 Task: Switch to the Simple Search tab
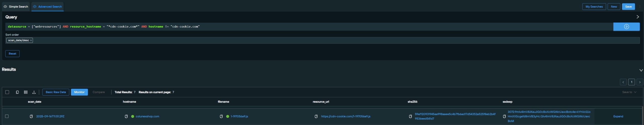click(16, 7)
